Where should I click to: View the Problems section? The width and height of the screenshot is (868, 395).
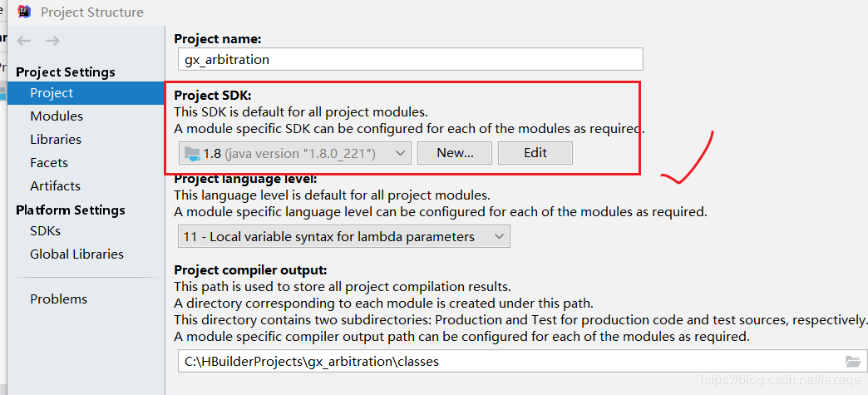pos(58,299)
